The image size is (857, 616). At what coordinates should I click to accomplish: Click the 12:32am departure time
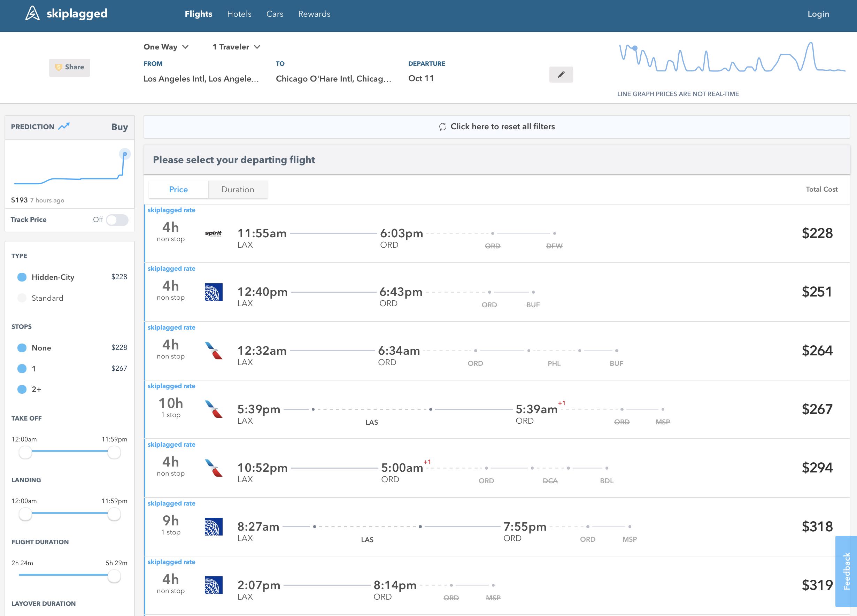262,351
